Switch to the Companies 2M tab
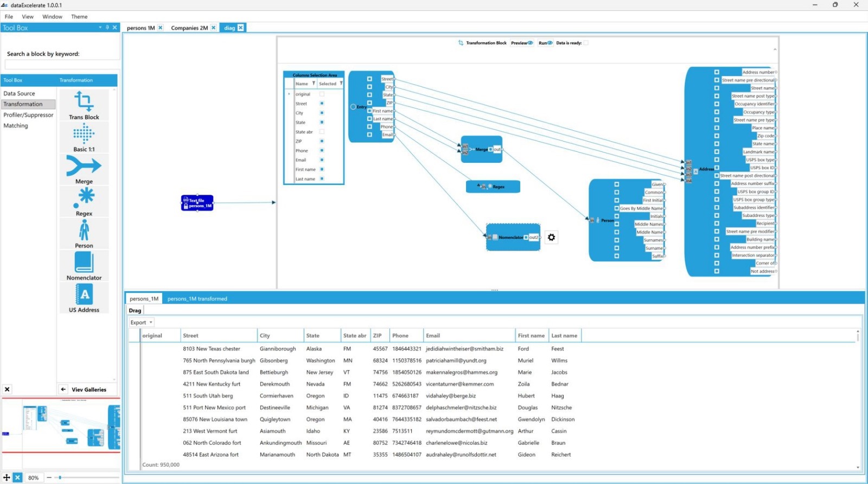 [189, 28]
